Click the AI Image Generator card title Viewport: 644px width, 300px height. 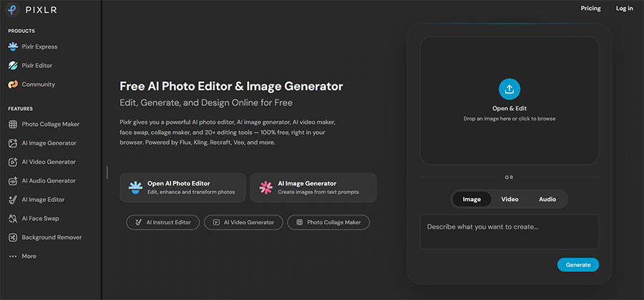coord(307,184)
